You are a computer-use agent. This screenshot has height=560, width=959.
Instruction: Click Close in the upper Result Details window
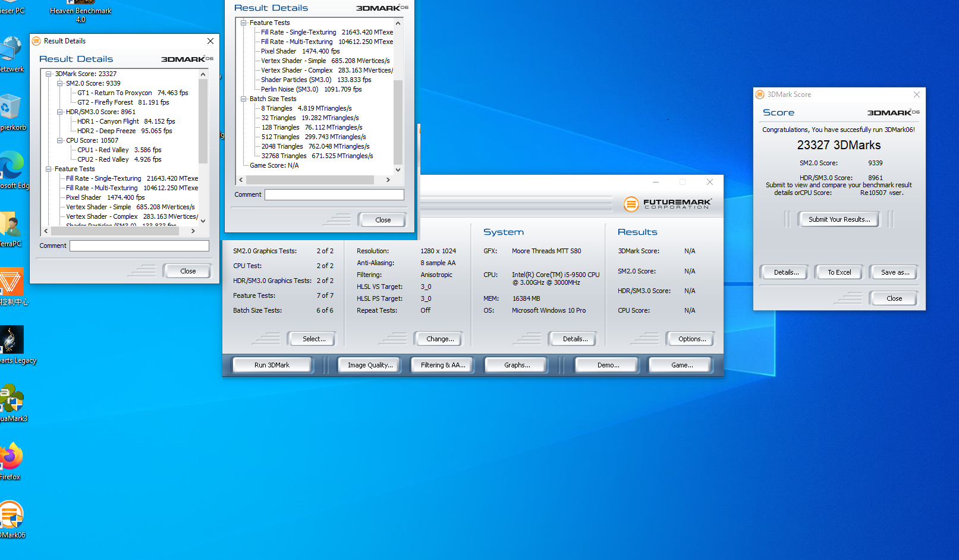(x=383, y=220)
